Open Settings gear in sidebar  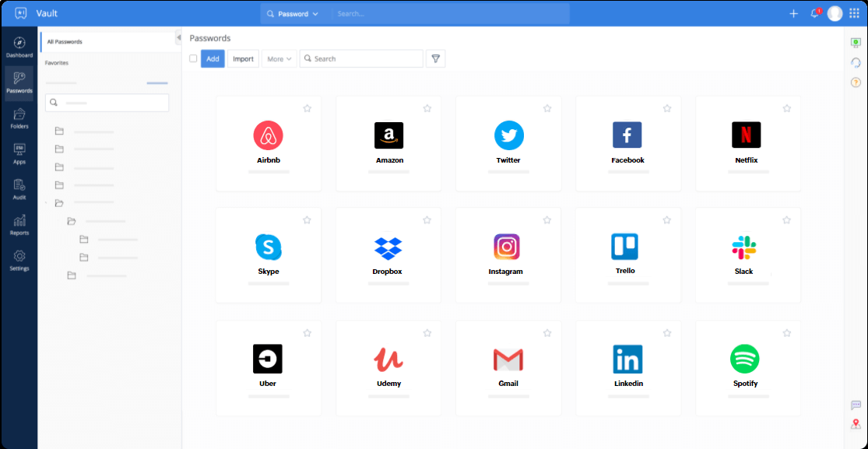pyautogui.click(x=19, y=260)
